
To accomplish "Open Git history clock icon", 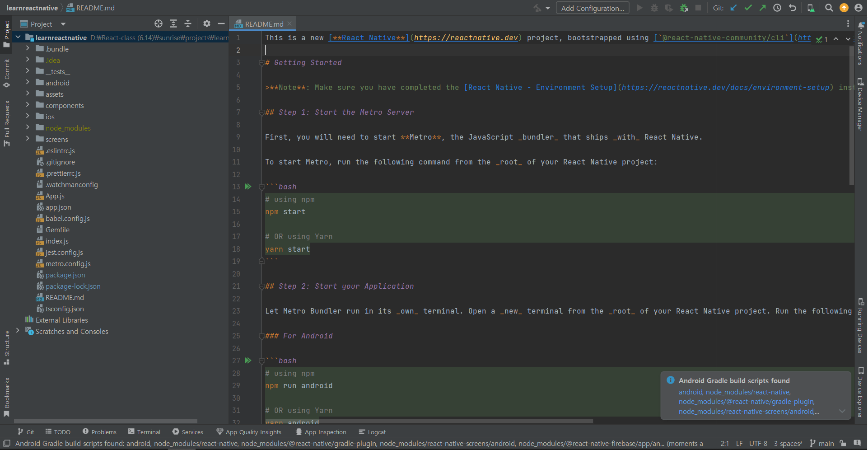I will 777,8.
